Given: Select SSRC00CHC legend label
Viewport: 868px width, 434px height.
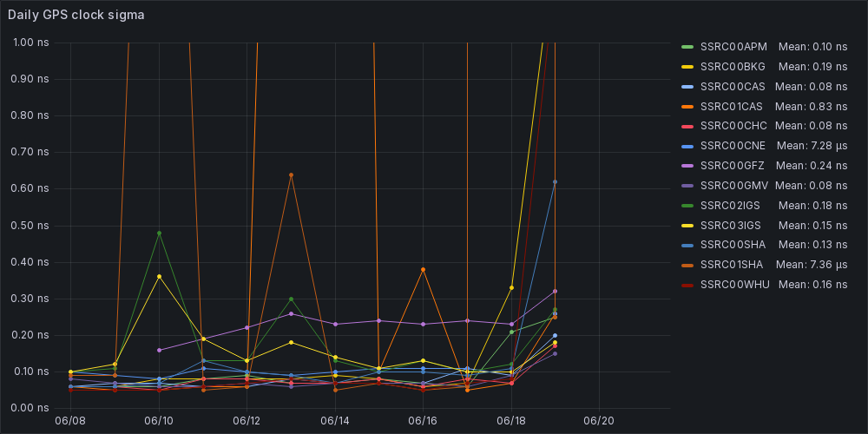Looking at the screenshot, I should click(733, 126).
